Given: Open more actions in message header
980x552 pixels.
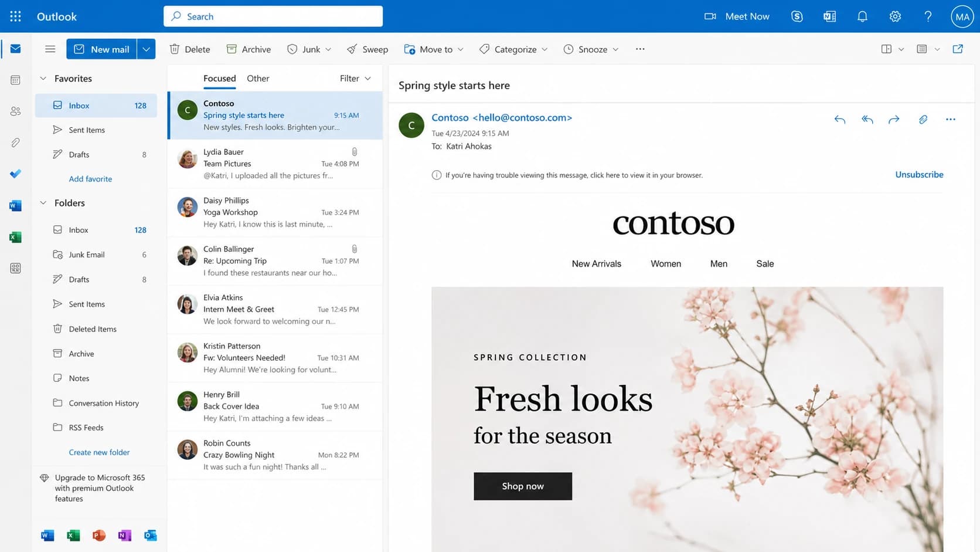Looking at the screenshot, I should click(x=951, y=120).
